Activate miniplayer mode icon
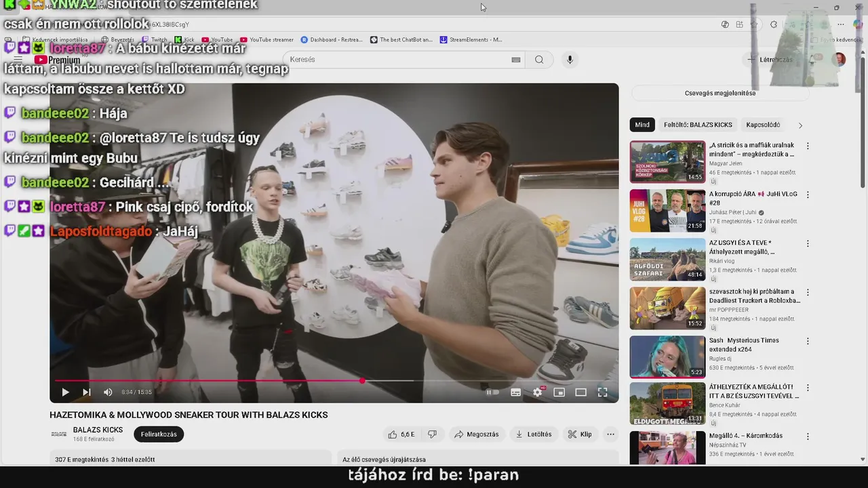 [x=559, y=392]
